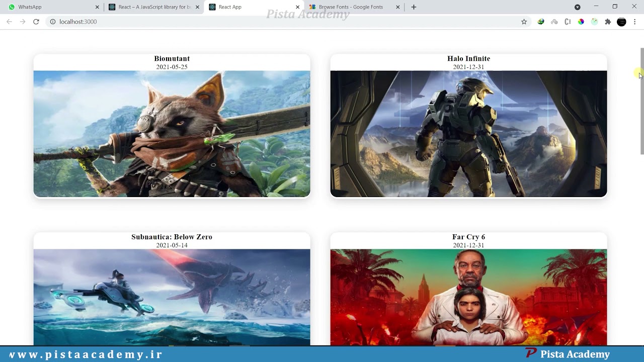The image size is (644, 362).
Task: Open the chain-link cloud extension icon
Action: click(x=554, y=22)
